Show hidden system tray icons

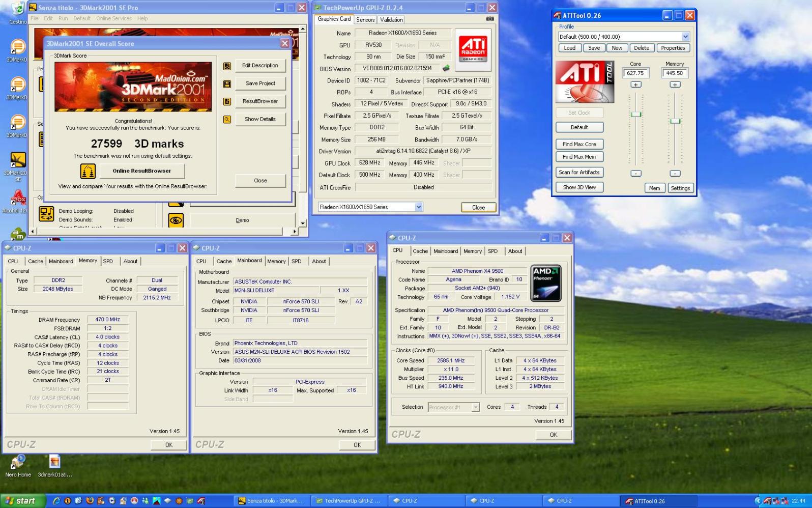click(x=758, y=501)
